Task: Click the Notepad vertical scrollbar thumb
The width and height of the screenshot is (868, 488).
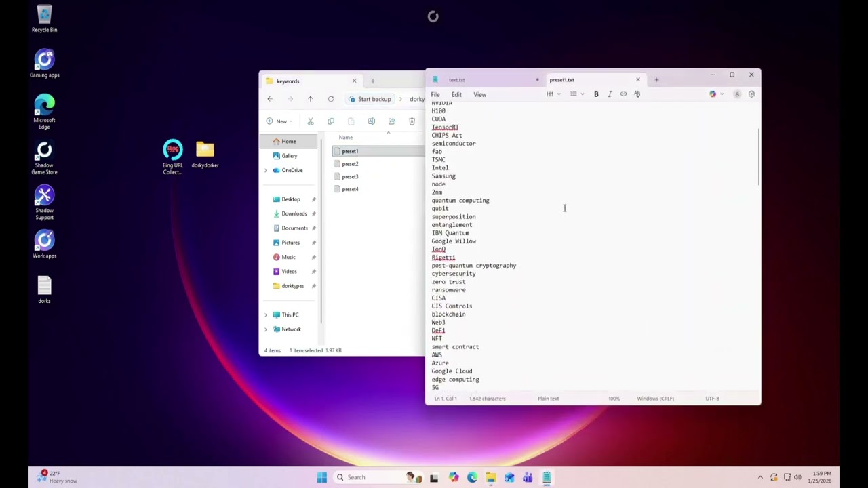Action: (758, 157)
